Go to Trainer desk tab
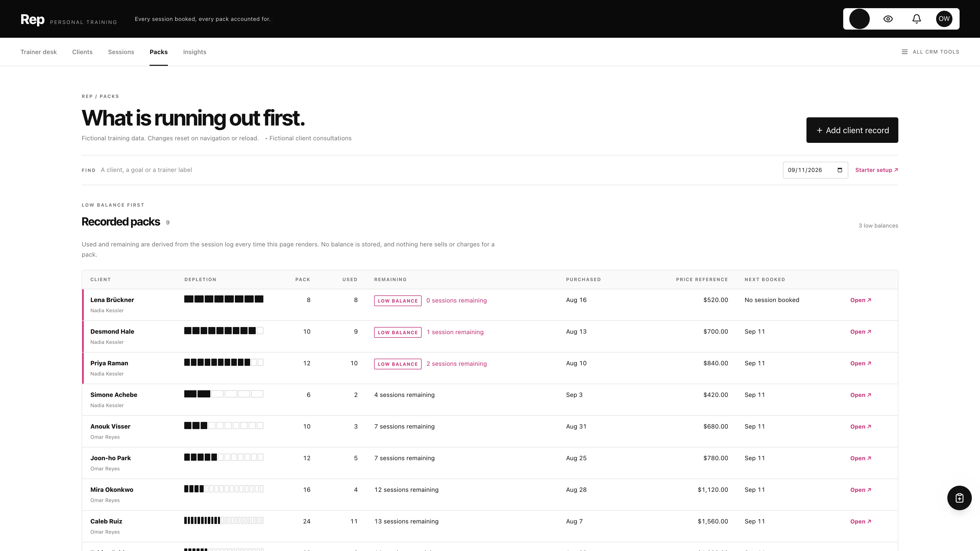980x551 pixels. (x=39, y=52)
